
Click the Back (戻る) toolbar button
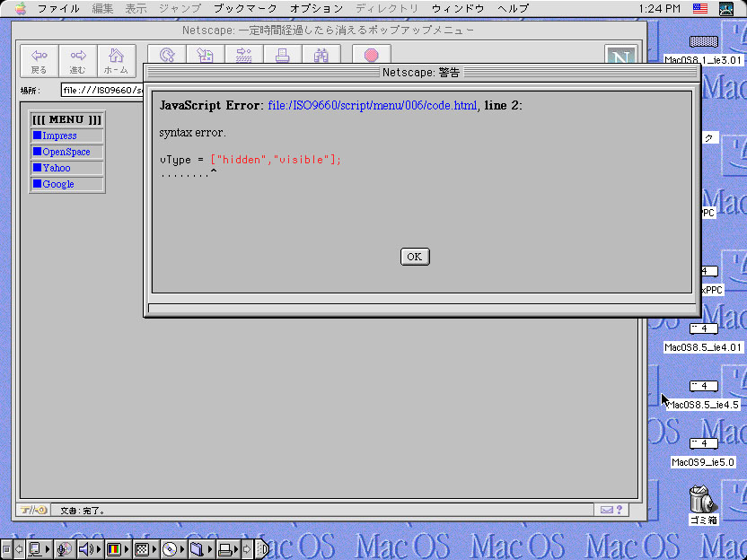[40, 61]
